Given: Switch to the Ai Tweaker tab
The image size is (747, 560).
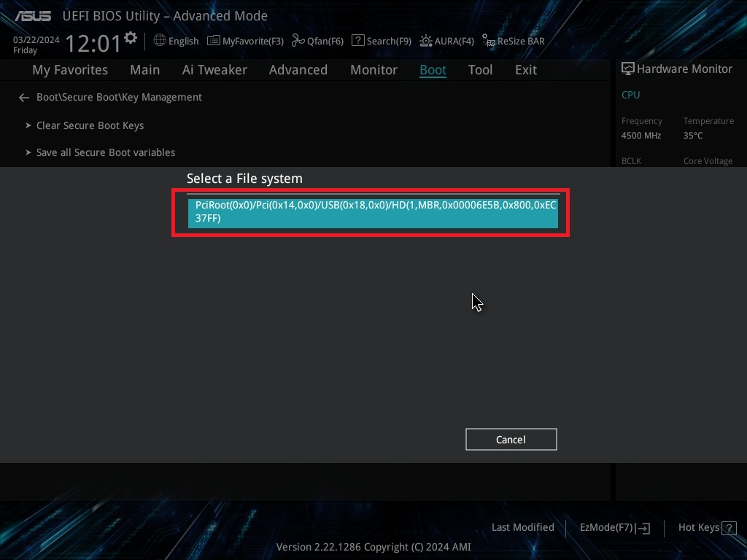Looking at the screenshot, I should click(214, 70).
